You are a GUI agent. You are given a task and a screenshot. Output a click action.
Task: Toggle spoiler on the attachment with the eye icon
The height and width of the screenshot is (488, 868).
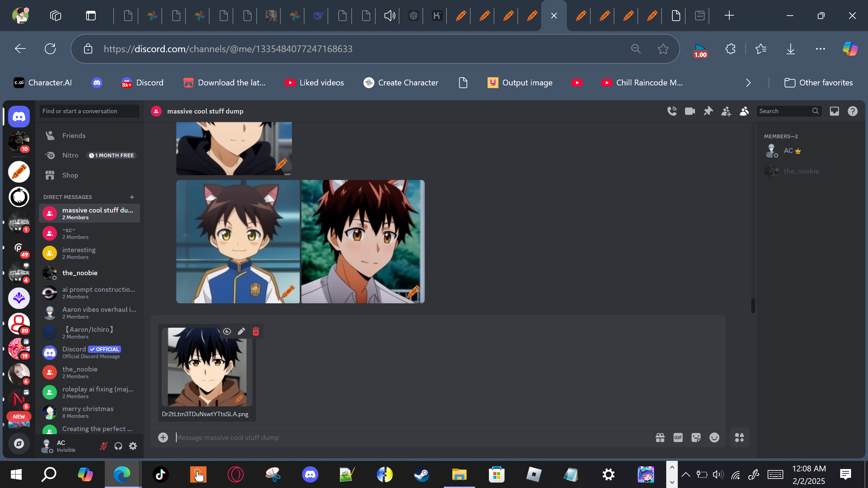pyautogui.click(x=227, y=331)
